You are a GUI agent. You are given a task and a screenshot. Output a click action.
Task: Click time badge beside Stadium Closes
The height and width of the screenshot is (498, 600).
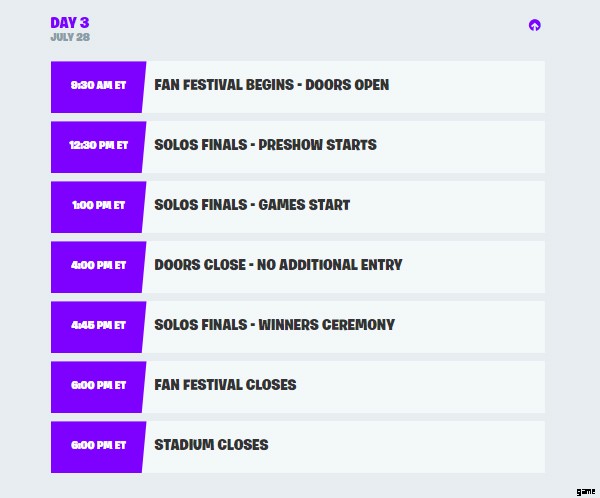click(x=98, y=446)
